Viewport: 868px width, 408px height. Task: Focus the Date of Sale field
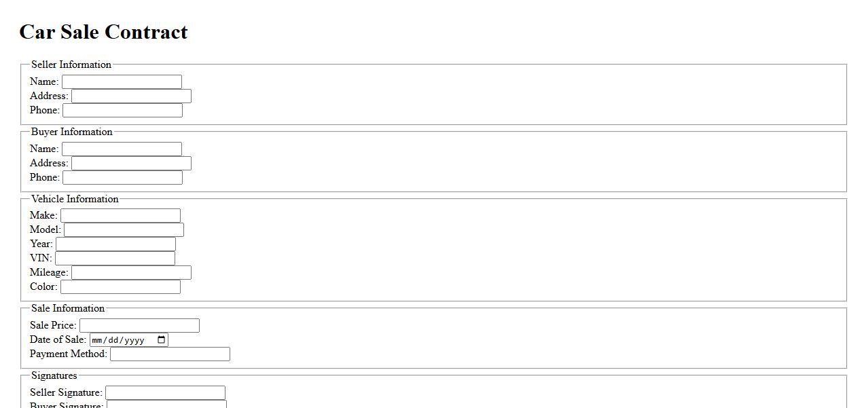tap(119, 340)
